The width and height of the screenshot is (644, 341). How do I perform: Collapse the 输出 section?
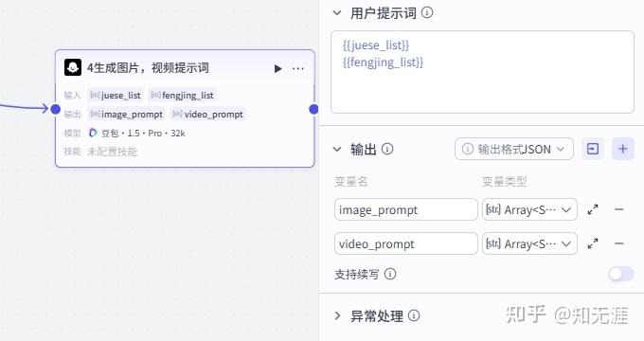pos(337,149)
